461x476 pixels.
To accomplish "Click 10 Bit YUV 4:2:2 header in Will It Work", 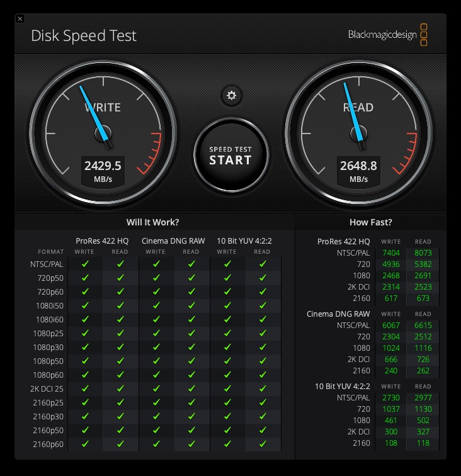I will coord(244,241).
